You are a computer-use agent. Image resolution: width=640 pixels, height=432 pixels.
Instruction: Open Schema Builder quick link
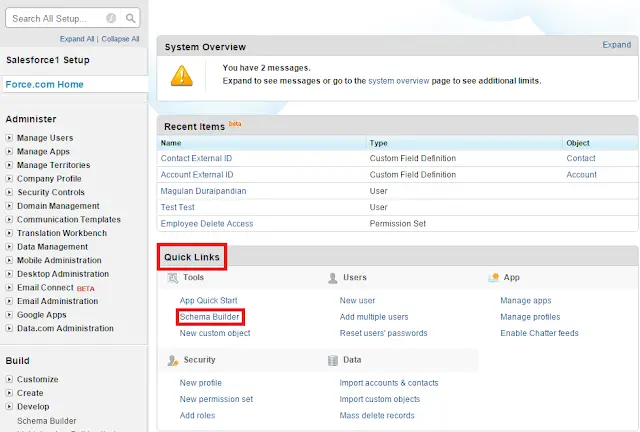click(209, 317)
